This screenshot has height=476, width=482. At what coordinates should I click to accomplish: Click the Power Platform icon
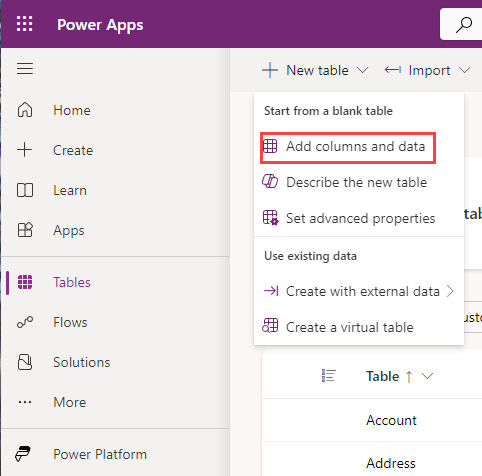pos(23,454)
